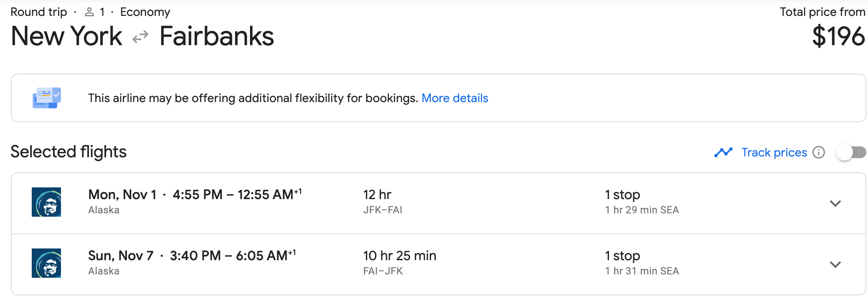Open the Track prices info icon
This screenshot has width=868, height=297.
[819, 152]
